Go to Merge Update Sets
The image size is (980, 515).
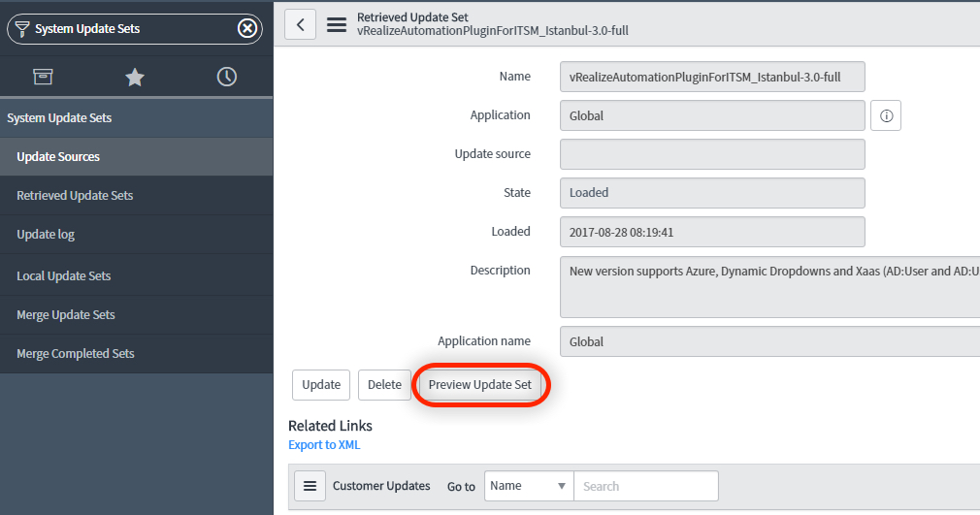66,315
